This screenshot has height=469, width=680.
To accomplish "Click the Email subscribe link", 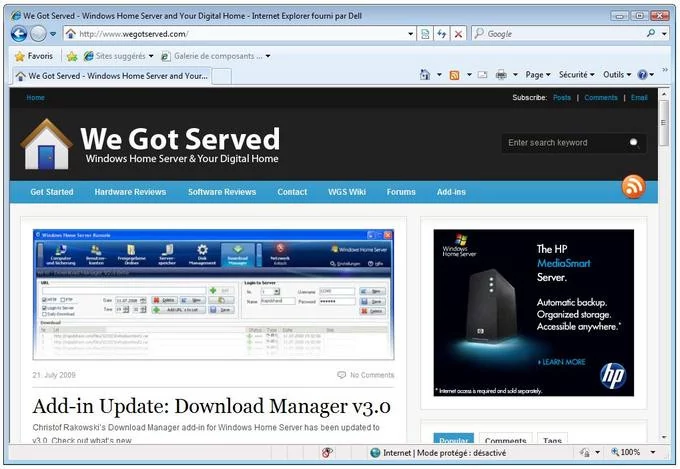I will click(639, 98).
